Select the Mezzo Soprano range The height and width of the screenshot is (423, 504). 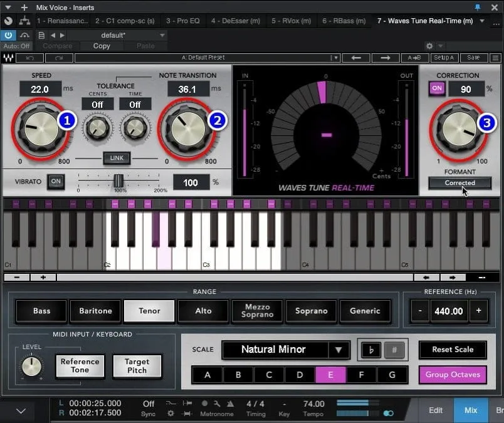click(258, 311)
